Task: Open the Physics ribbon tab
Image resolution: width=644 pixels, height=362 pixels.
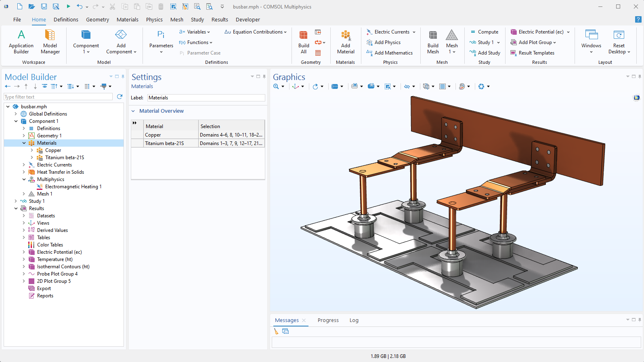Action: [154, 19]
